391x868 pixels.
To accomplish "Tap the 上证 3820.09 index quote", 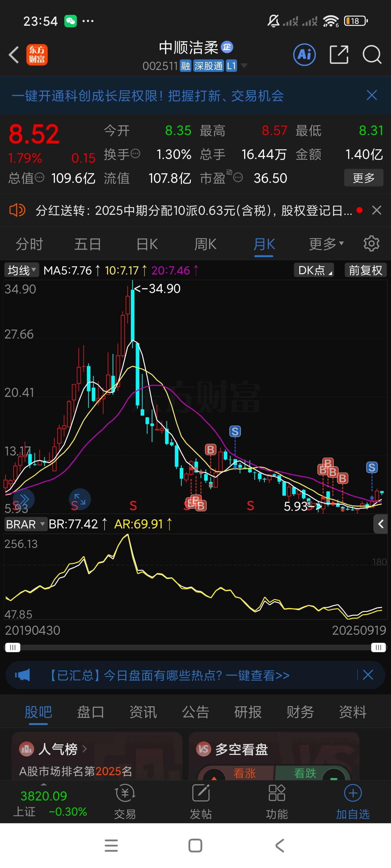I will pos(50,803).
